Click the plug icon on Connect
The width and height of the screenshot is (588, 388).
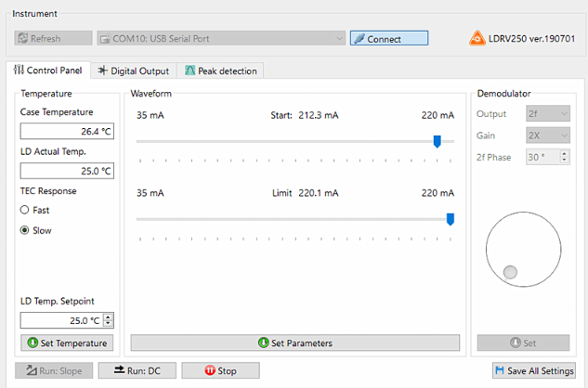point(359,38)
